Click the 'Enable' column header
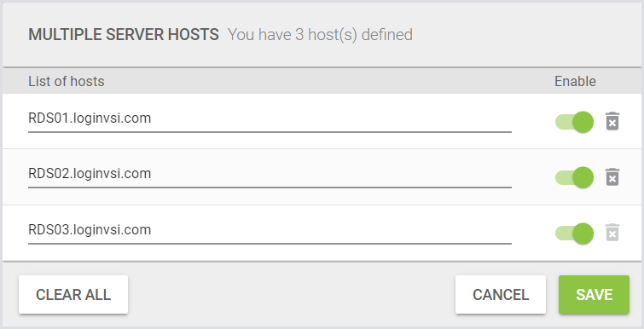The image size is (644, 329). point(575,81)
